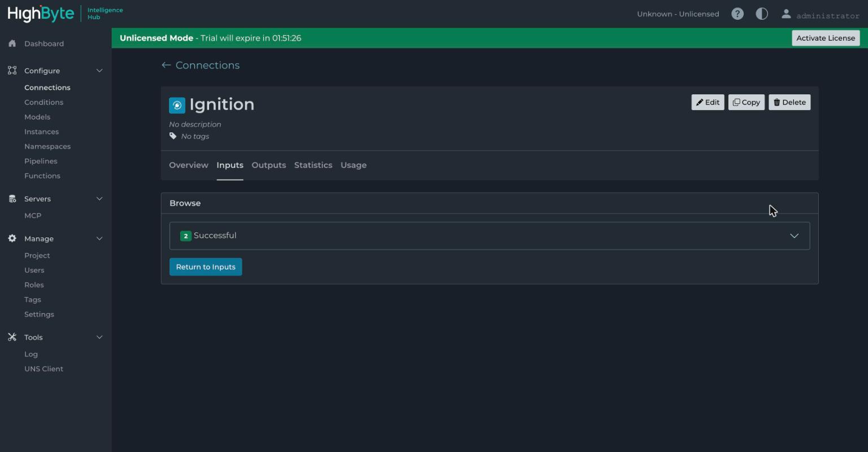Click the Unlicensed Mode trial expiry message

pyautogui.click(x=210, y=38)
